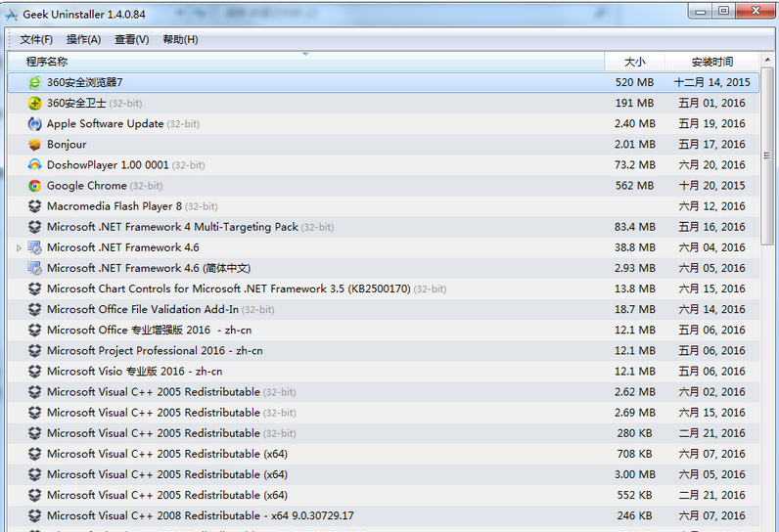Open the 帮助(H) menu
The height and width of the screenshot is (532, 779).
coord(180,40)
